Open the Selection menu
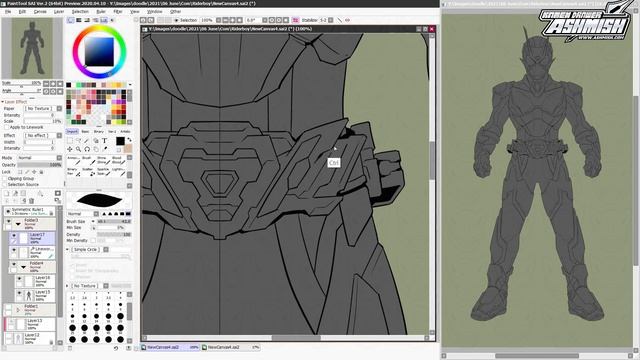The width and height of the screenshot is (640, 360). tap(80, 11)
